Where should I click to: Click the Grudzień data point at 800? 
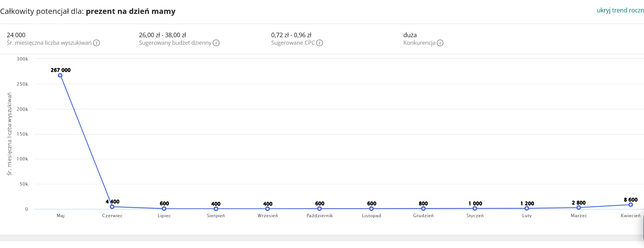click(423, 209)
